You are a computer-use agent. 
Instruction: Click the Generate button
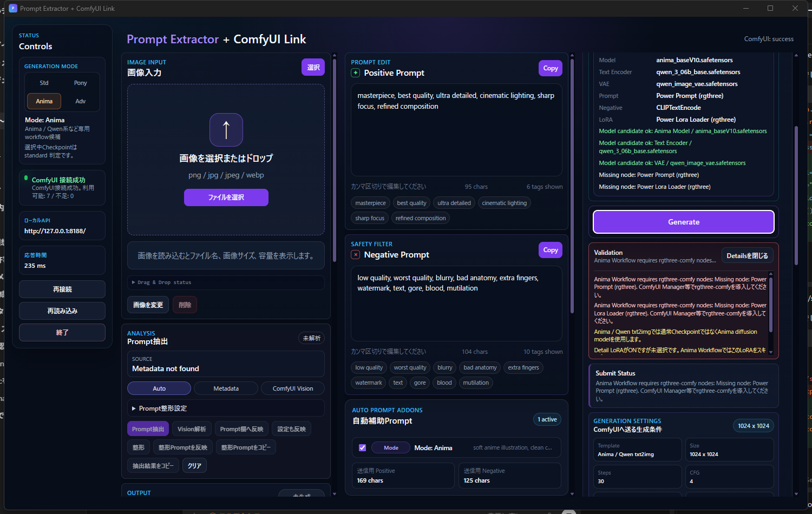[684, 222]
